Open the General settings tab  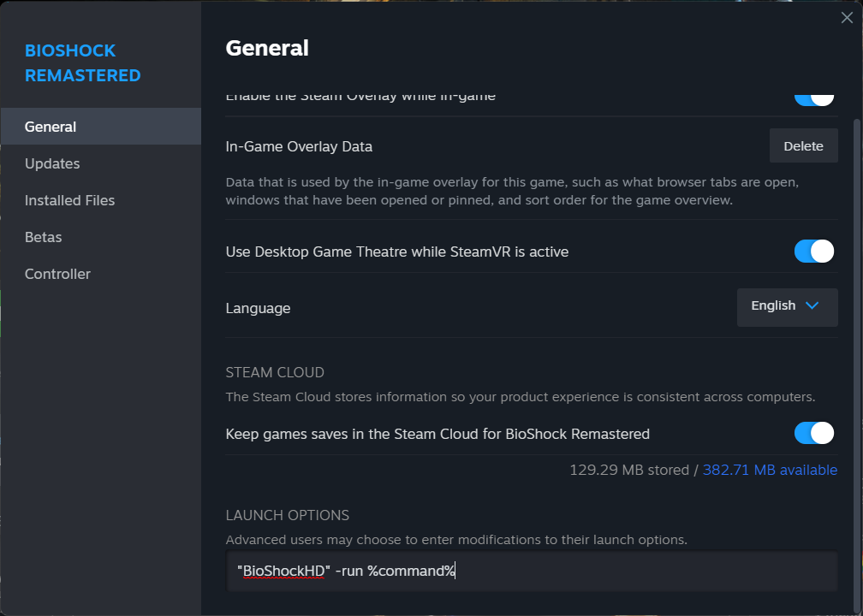click(x=51, y=127)
